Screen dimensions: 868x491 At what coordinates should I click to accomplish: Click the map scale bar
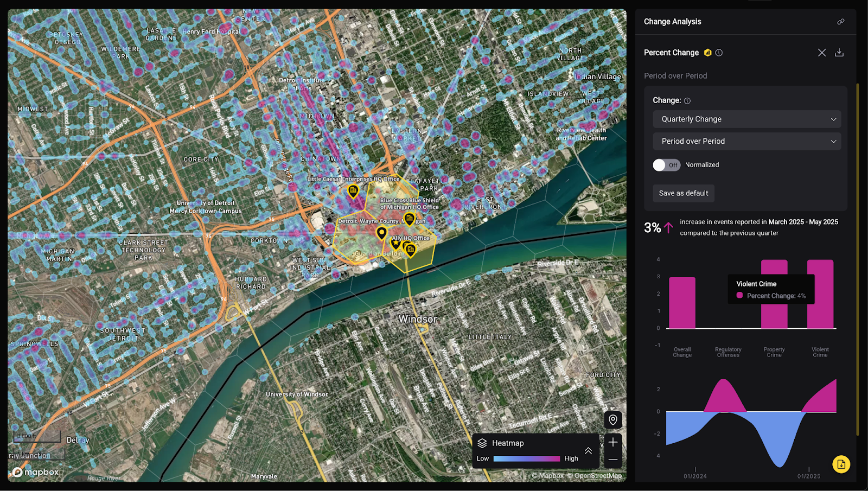pos(37,436)
